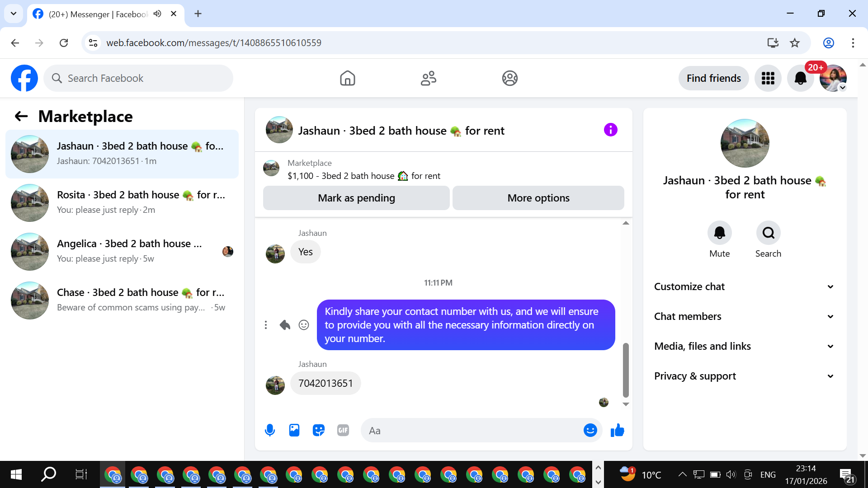Click the Find friends button
This screenshot has height=488, width=868.
pos(713,78)
